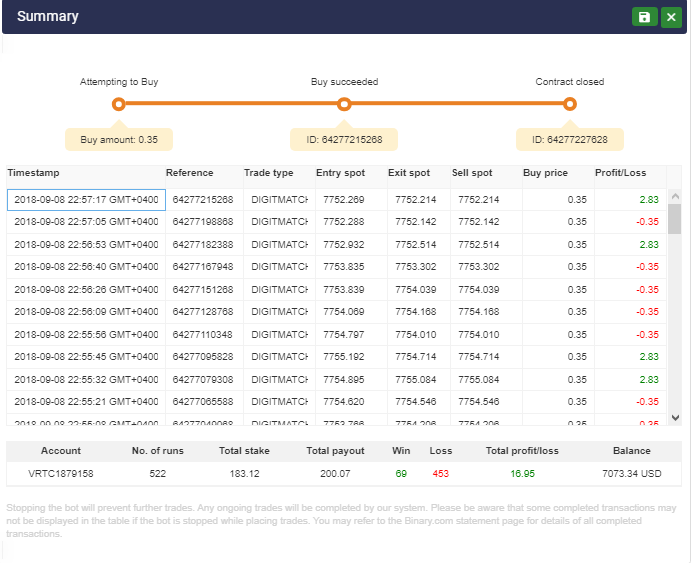Click entry spot cell 7752.269
Image resolution: width=691 pixels, height=563 pixels.
point(351,200)
